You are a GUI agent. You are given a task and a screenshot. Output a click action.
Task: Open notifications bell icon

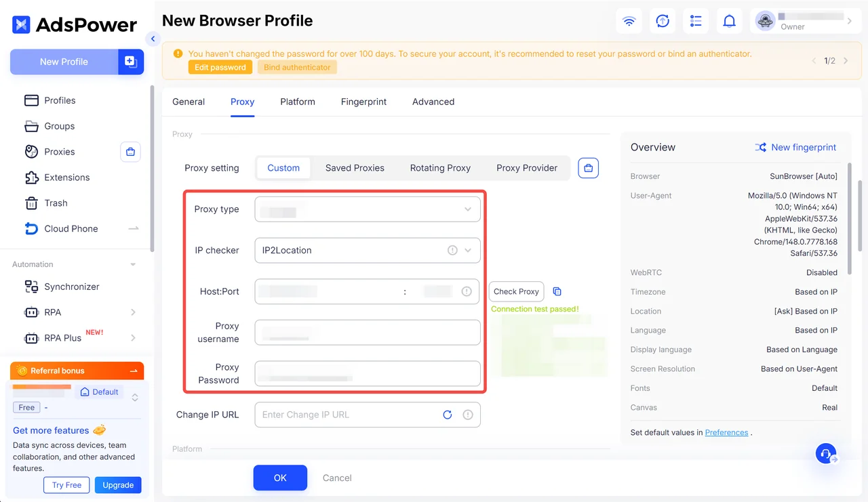click(x=729, y=21)
